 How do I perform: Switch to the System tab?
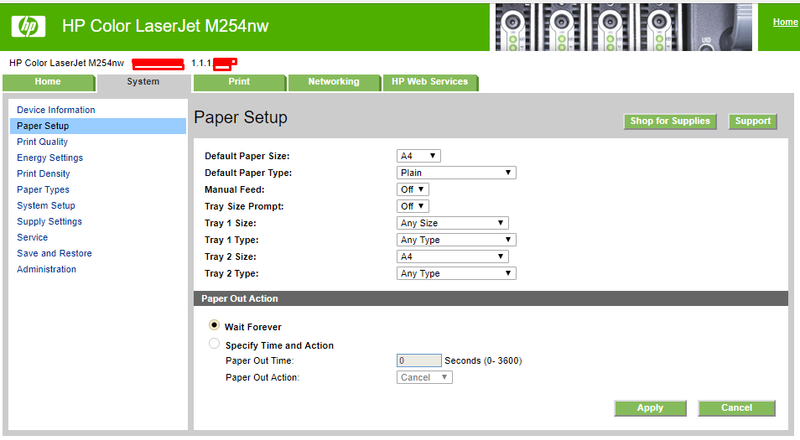[143, 82]
